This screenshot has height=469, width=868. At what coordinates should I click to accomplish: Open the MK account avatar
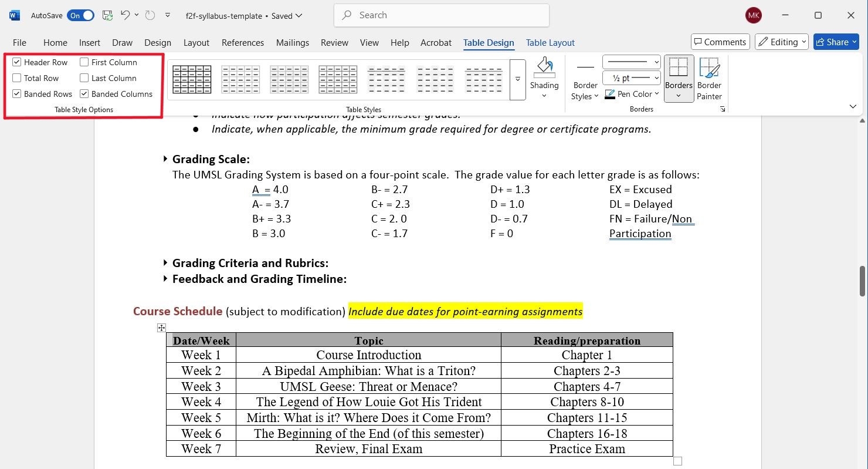(754, 15)
